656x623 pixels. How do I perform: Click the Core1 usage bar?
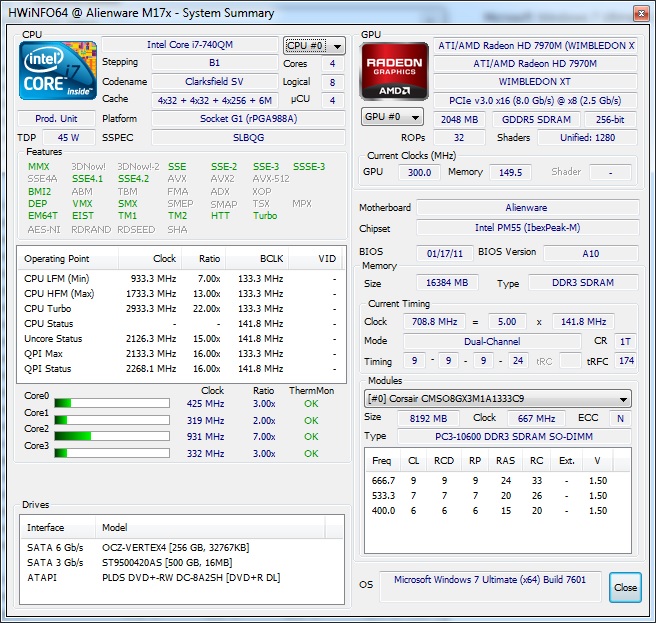click(x=112, y=420)
